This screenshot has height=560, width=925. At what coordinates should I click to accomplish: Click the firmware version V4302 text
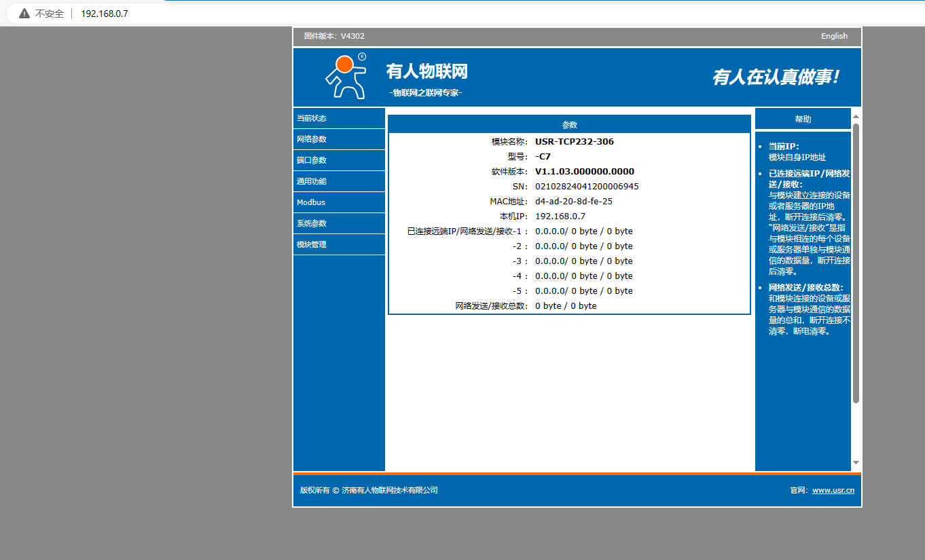(x=334, y=36)
